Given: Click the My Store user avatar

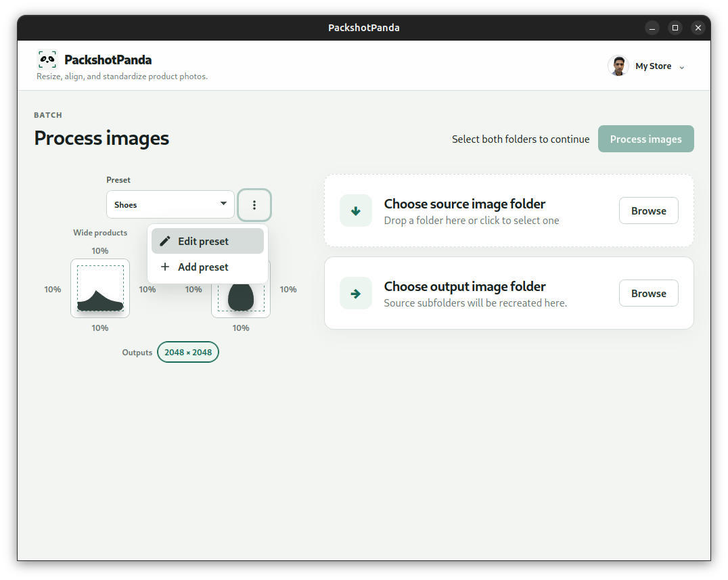Looking at the screenshot, I should 618,66.
